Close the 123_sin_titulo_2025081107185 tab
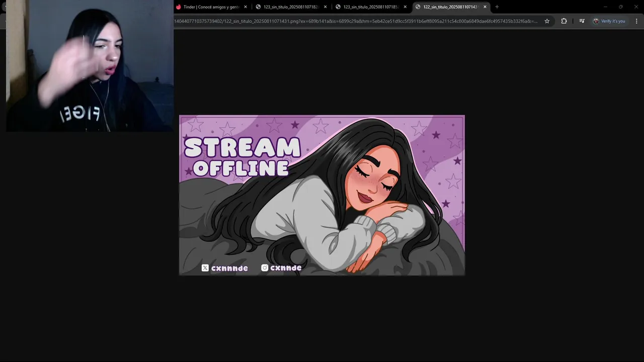Viewport: 644px width, 362px height. point(405,7)
